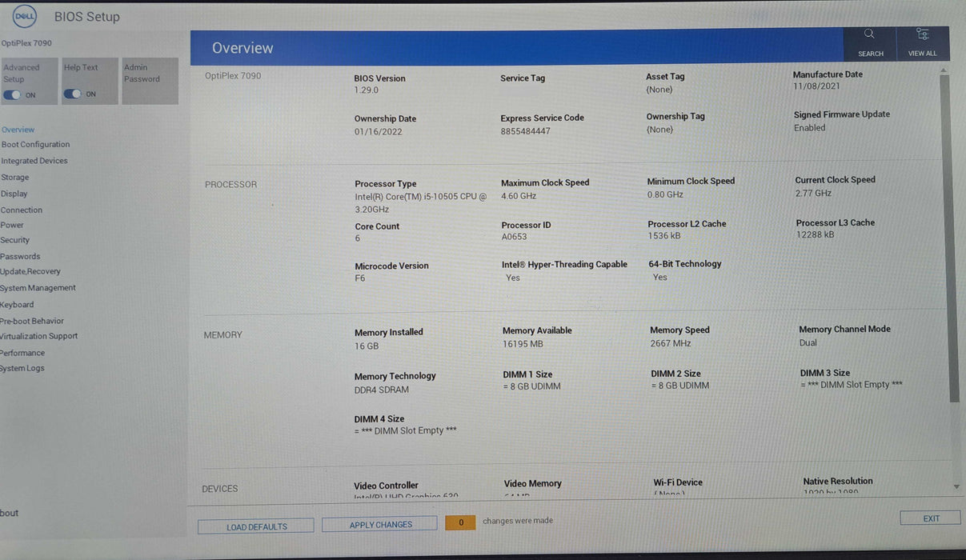
Task: Open System Management section
Action: click(38, 288)
